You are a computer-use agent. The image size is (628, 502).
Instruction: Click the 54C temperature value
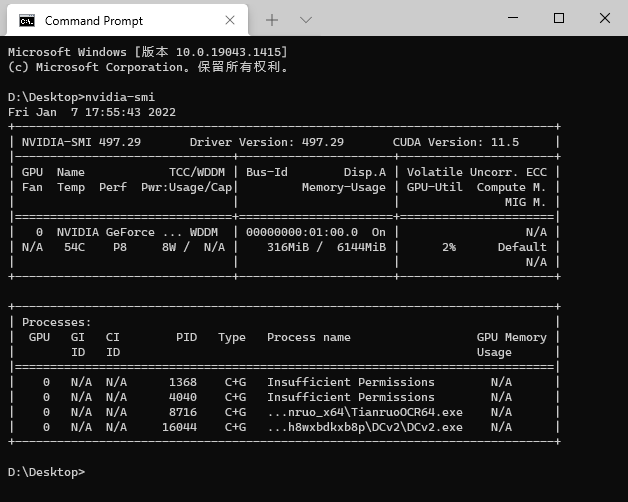pos(74,247)
